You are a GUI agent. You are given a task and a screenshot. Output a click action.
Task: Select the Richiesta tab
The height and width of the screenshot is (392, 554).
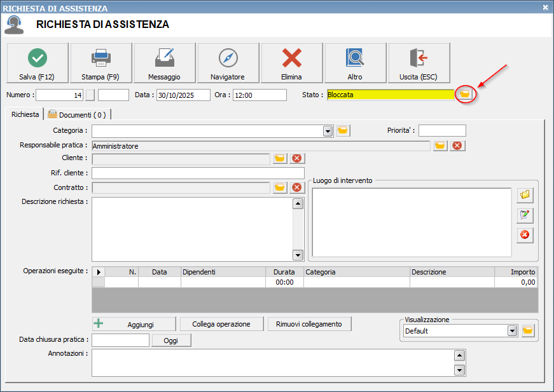pos(25,114)
